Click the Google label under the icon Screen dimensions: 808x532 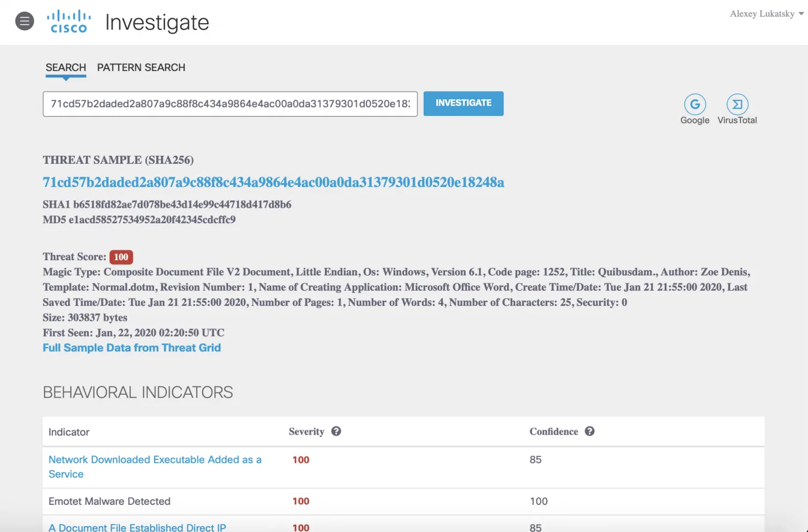click(x=695, y=120)
